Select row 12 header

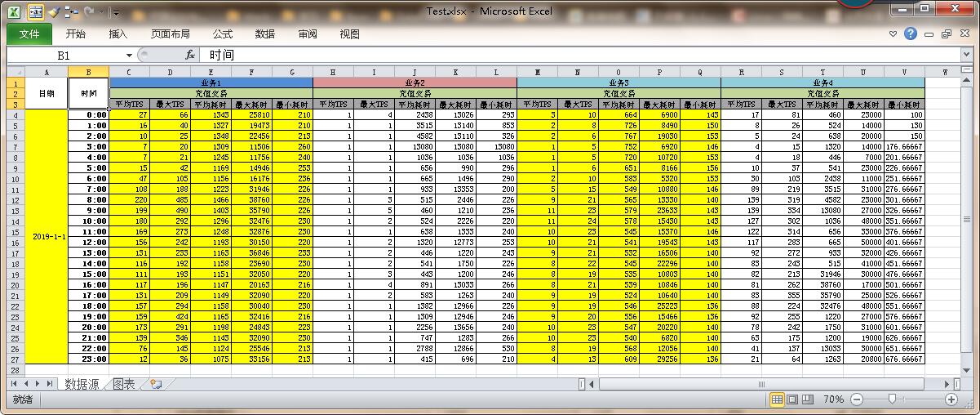click(x=16, y=200)
